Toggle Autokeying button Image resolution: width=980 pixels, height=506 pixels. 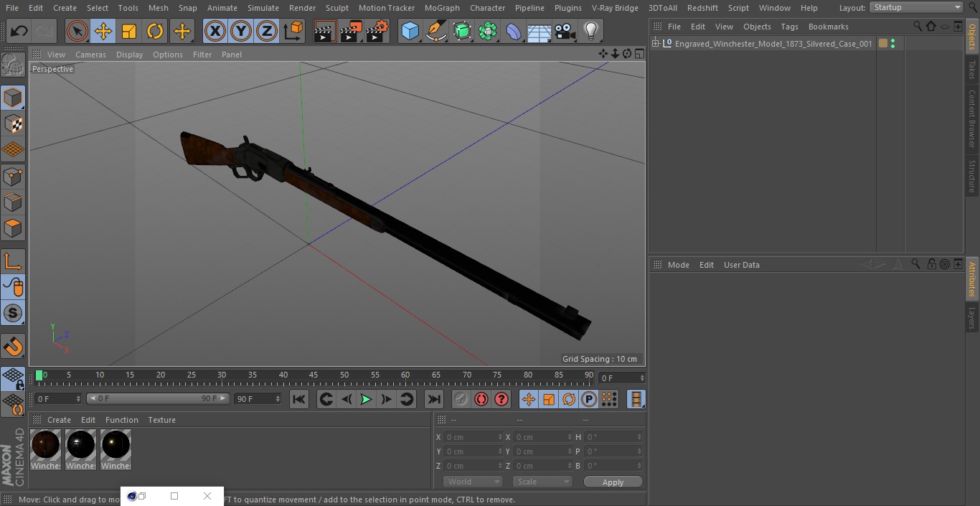pos(481,399)
